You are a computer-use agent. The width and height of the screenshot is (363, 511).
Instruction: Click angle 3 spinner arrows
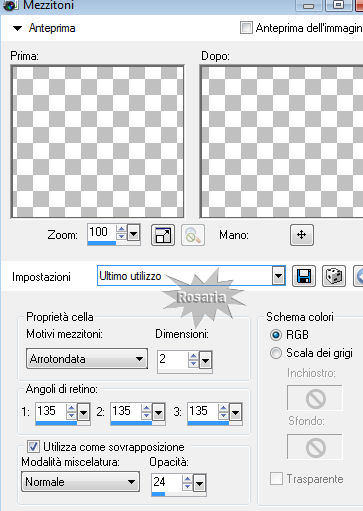click(223, 412)
